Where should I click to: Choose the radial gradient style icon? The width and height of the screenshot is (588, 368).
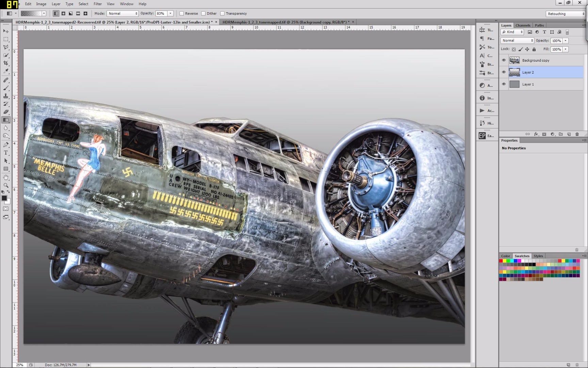pos(63,14)
